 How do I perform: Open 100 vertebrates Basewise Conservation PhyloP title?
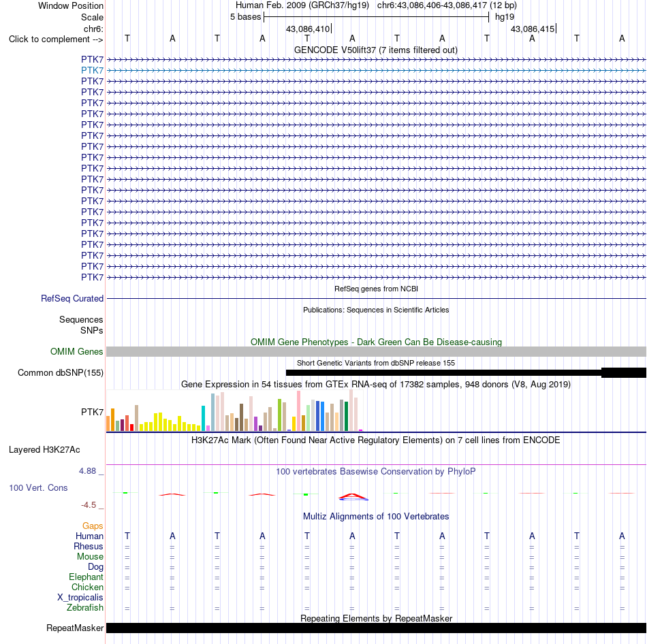tap(376, 471)
